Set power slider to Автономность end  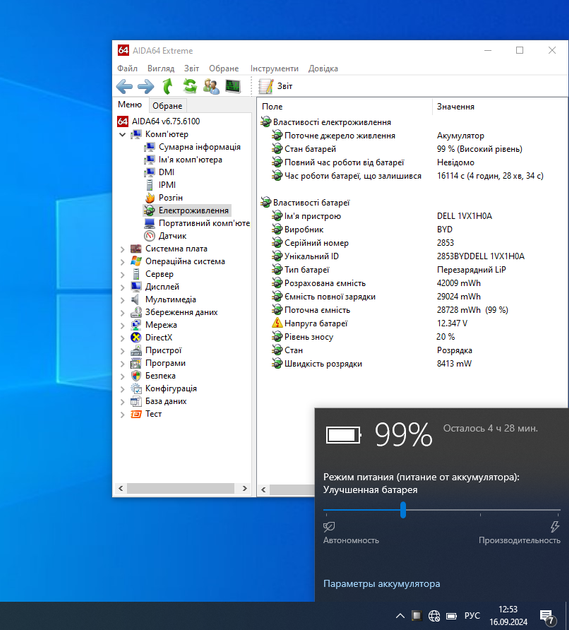click(325, 510)
